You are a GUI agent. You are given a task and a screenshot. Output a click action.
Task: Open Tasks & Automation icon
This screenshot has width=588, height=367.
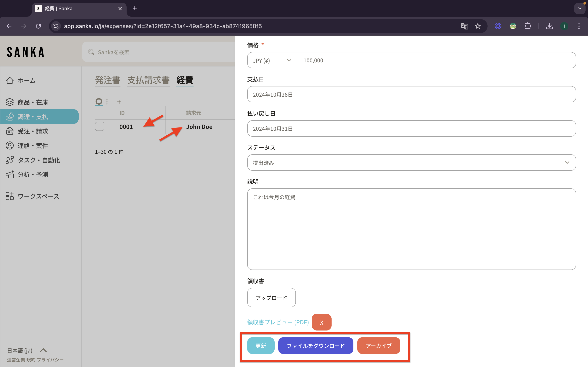10,160
